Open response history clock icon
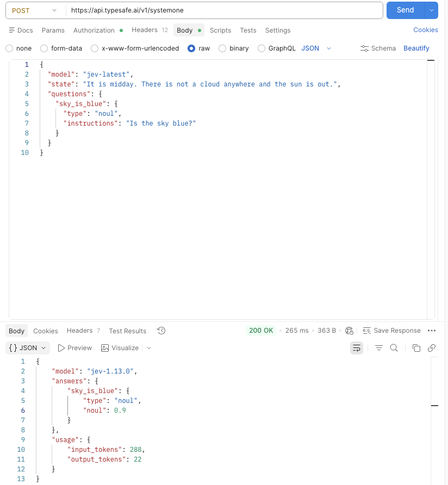 (161, 331)
